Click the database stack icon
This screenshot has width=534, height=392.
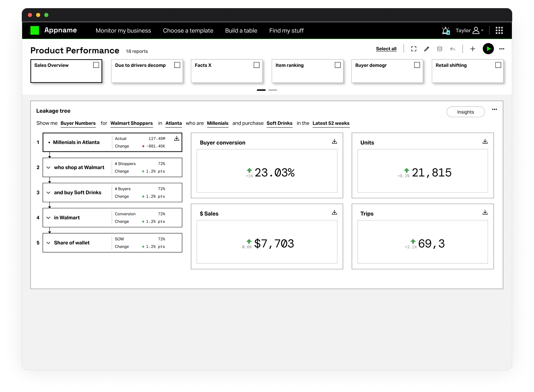coord(440,49)
